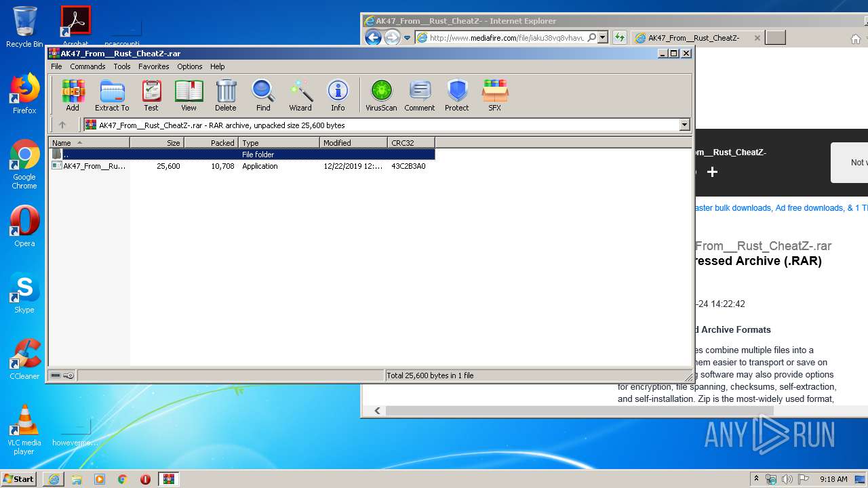The image size is (868, 488).
Task: Click the Extract To toolbar icon
Action: [x=112, y=95]
